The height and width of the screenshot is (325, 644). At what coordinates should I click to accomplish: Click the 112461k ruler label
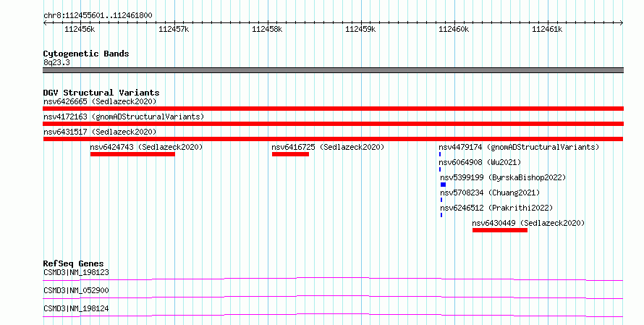click(547, 29)
